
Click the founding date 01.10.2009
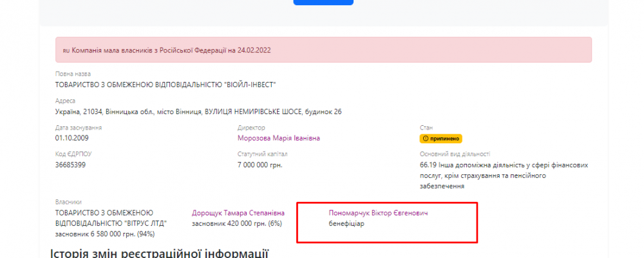point(71,138)
